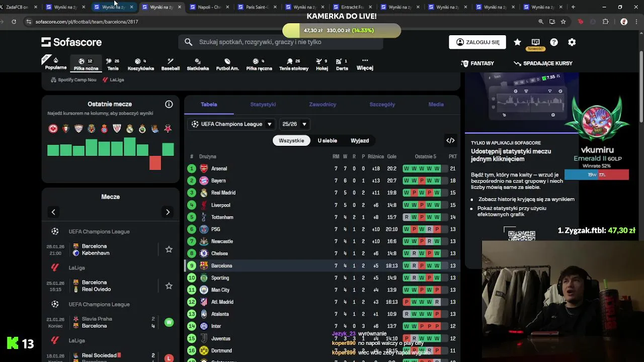
Task: Open the help question mark icon
Action: tap(554, 42)
